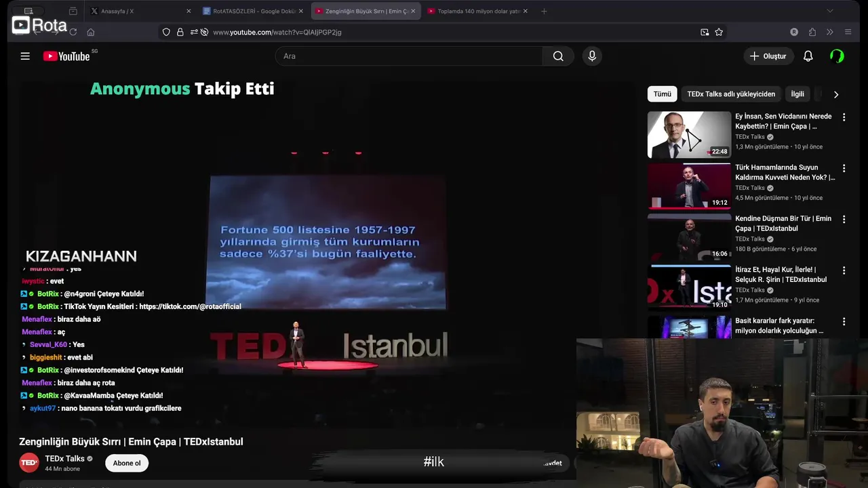
Task: Expand the toolbar overflow chevrons
Action: 829,32
